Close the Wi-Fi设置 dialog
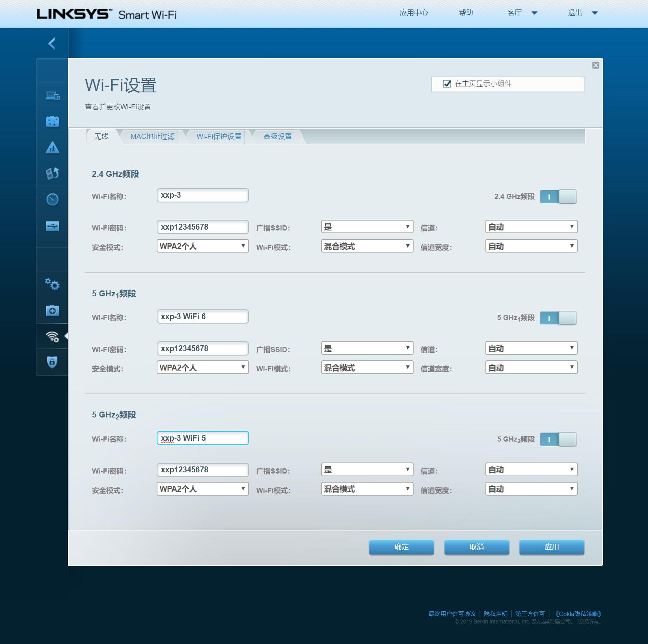Screen dimensions: 648x644 596,66
